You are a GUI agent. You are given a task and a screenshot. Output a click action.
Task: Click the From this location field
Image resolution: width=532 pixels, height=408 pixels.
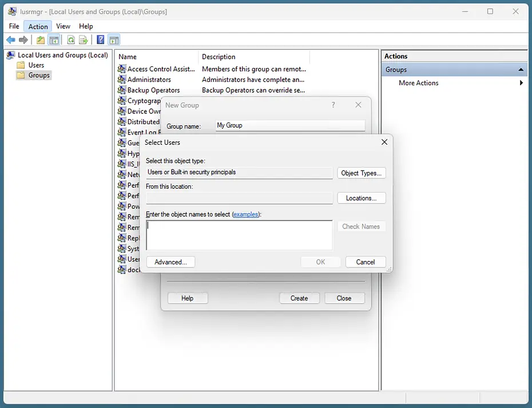click(x=239, y=198)
